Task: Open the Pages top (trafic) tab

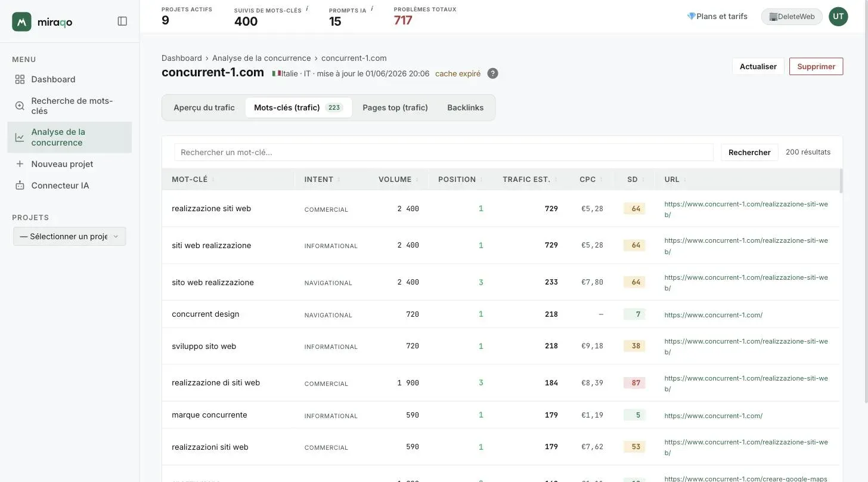Action: click(395, 108)
